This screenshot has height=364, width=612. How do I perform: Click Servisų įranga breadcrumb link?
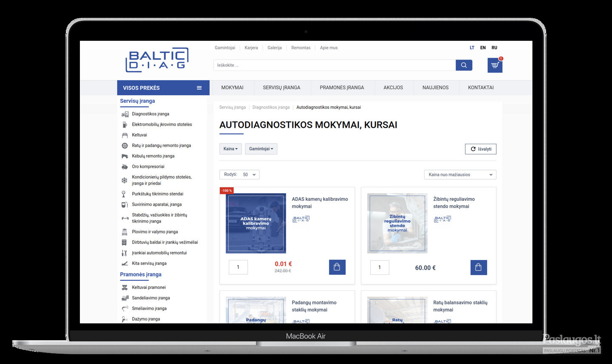point(232,107)
